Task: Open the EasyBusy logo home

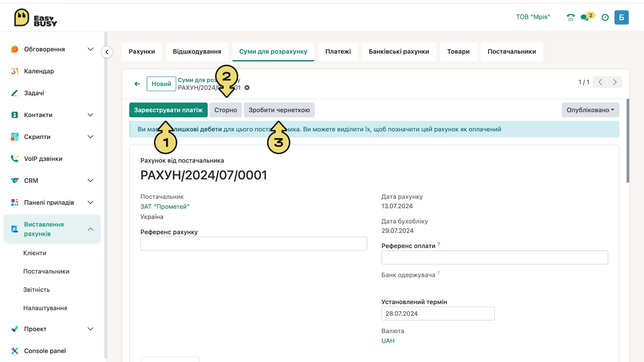Action: pos(36,18)
